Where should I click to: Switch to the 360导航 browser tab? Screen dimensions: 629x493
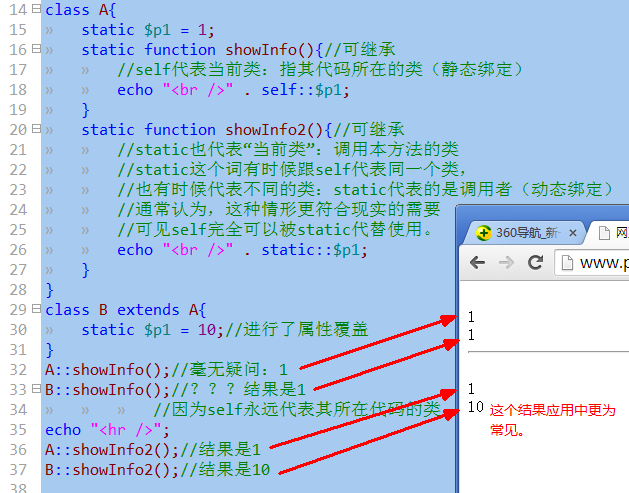pyautogui.click(x=526, y=233)
